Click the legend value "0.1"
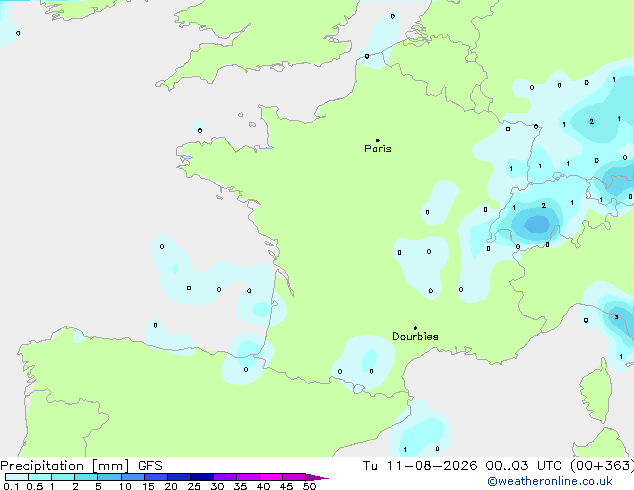 point(11,486)
